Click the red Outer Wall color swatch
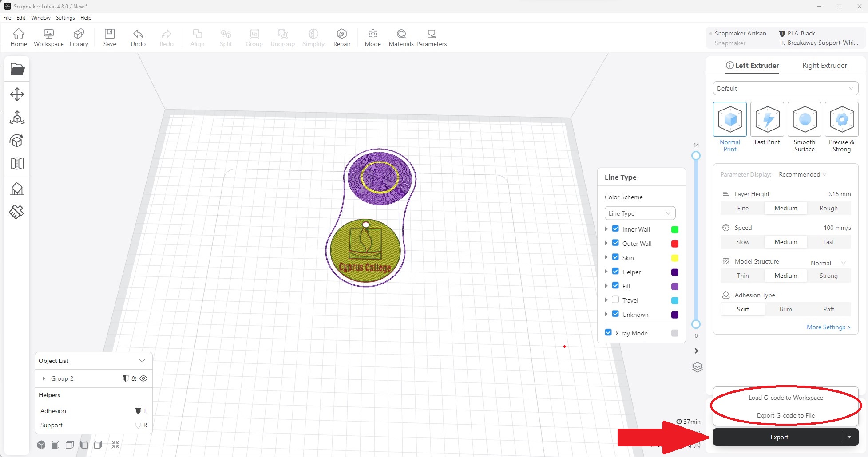 (674, 244)
